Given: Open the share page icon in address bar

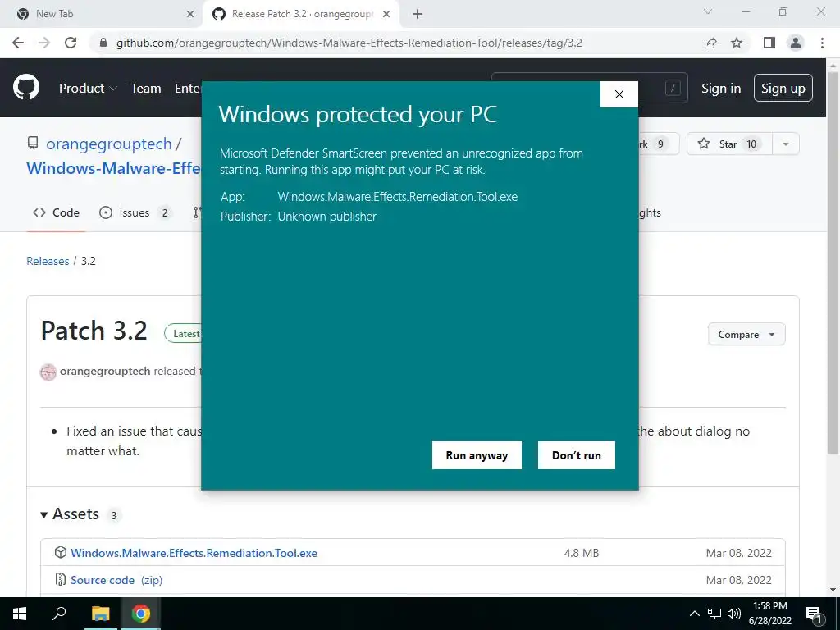Looking at the screenshot, I should (710, 43).
